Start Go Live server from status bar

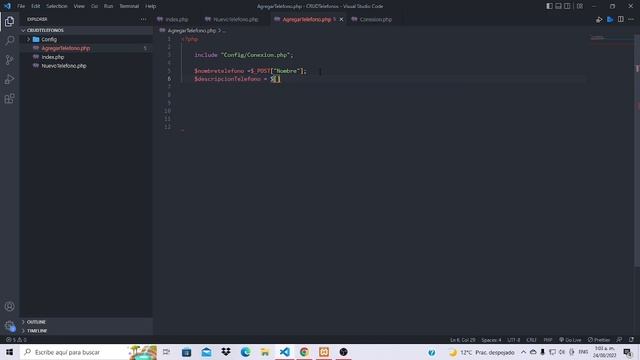tap(570, 340)
